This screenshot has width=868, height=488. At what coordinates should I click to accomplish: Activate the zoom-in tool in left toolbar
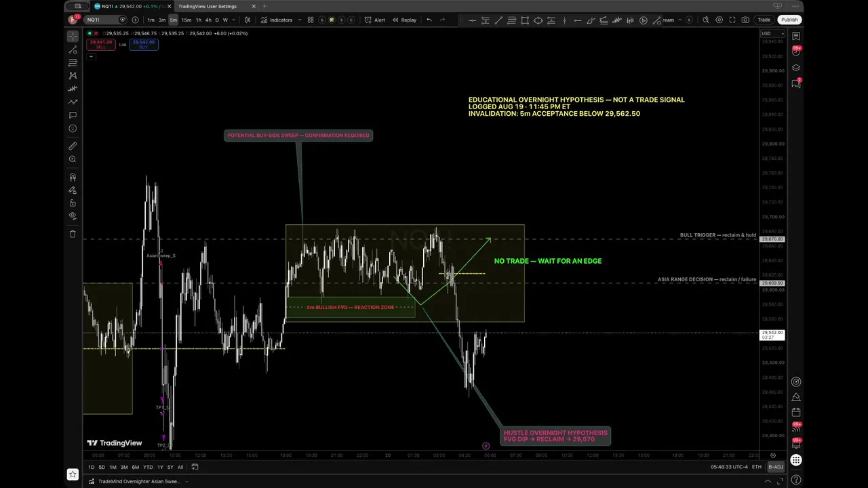coord(73,159)
